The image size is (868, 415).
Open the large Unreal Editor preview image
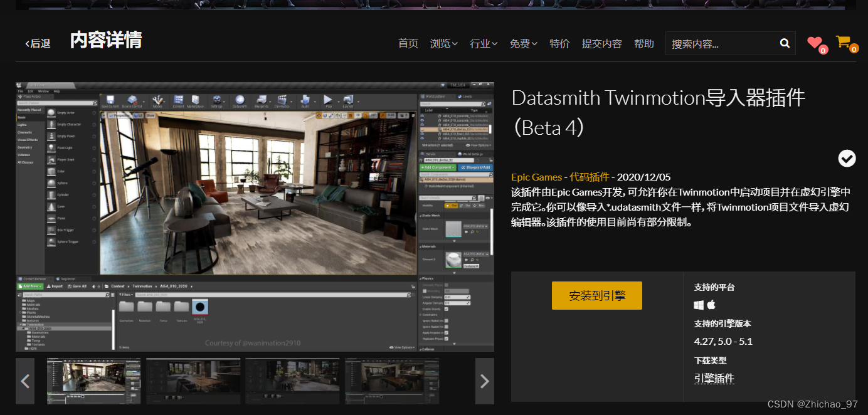(x=255, y=217)
